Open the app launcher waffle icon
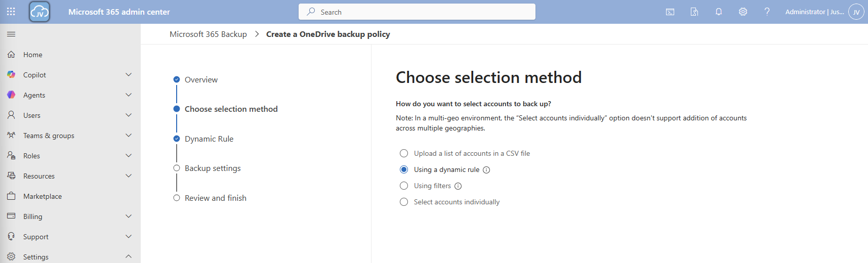Image resolution: width=868 pixels, height=263 pixels. click(11, 12)
